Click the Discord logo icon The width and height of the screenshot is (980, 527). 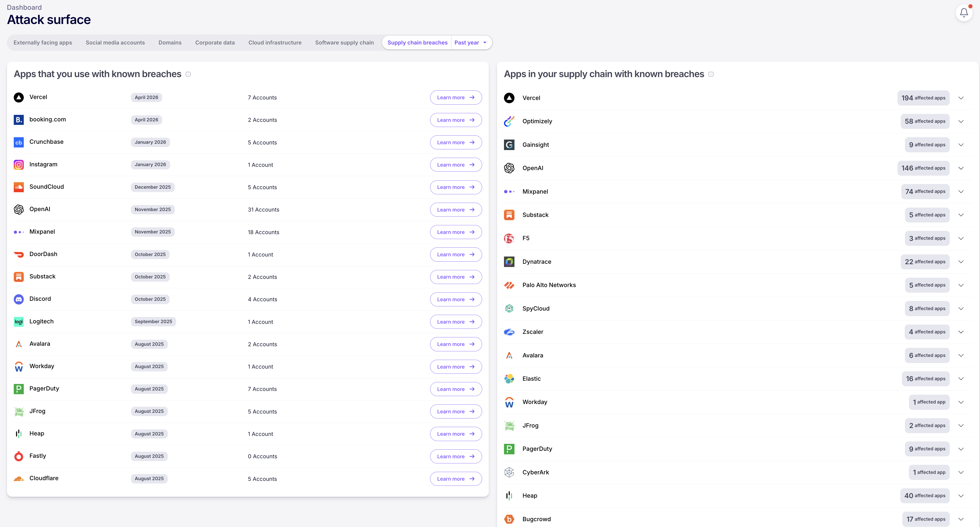pos(19,299)
